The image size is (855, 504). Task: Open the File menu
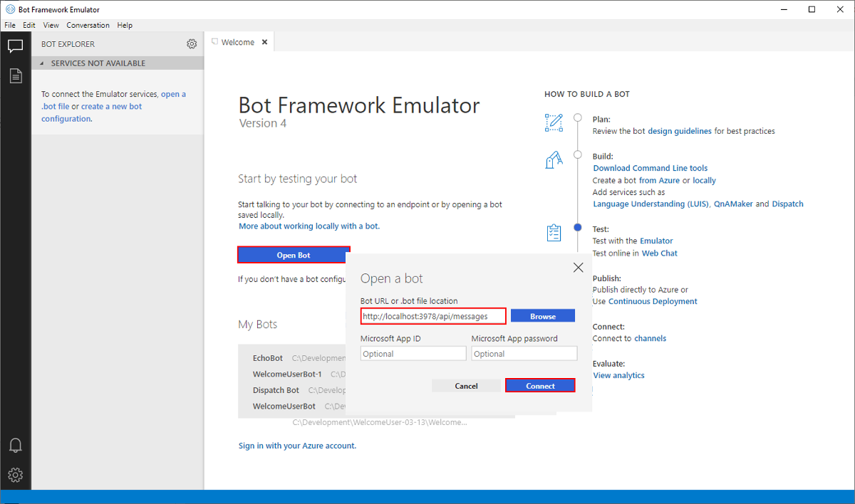tap(10, 25)
